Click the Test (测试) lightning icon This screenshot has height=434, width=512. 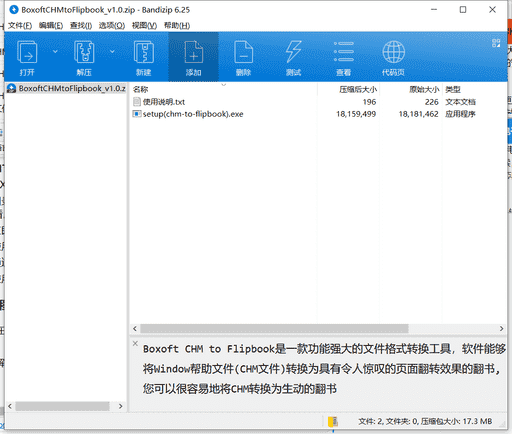[293, 52]
